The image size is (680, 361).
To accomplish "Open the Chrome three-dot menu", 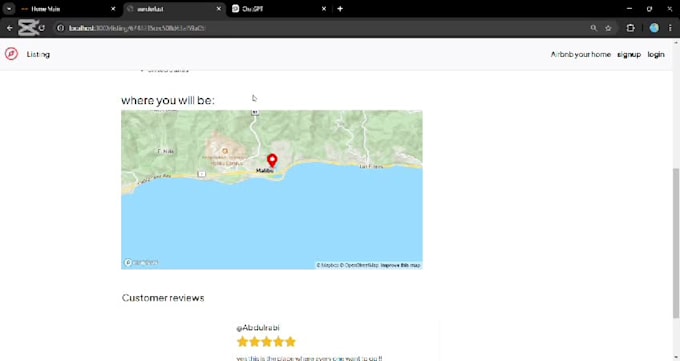I will (670, 28).
